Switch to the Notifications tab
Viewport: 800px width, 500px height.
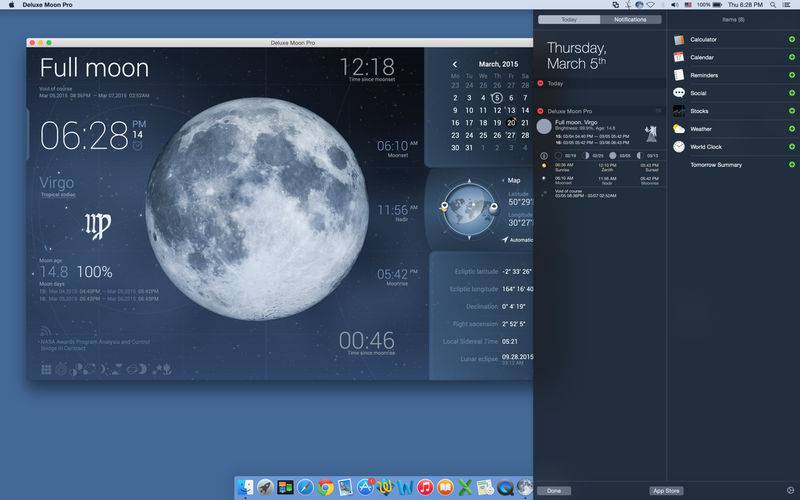pos(631,19)
